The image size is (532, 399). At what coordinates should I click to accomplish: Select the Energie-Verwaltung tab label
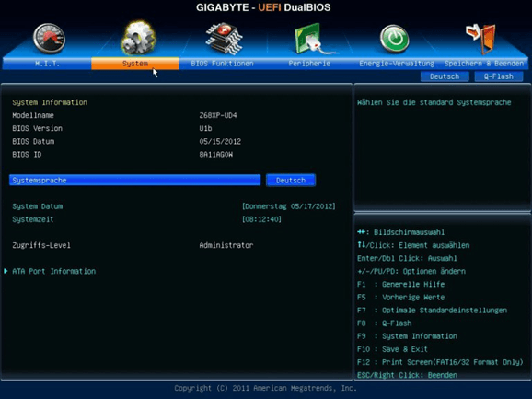click(x=397, y=64)
